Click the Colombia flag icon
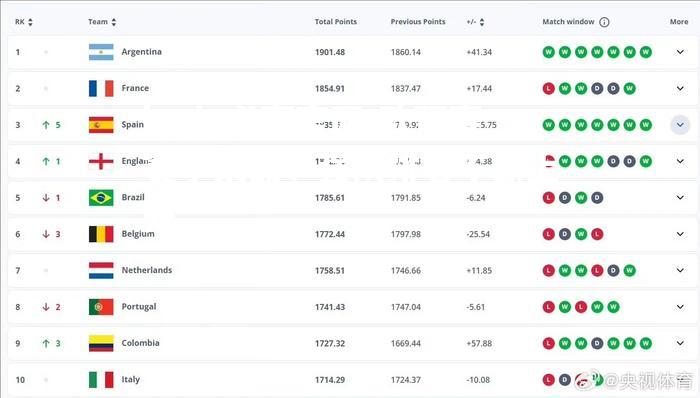 tap(101, 343)
